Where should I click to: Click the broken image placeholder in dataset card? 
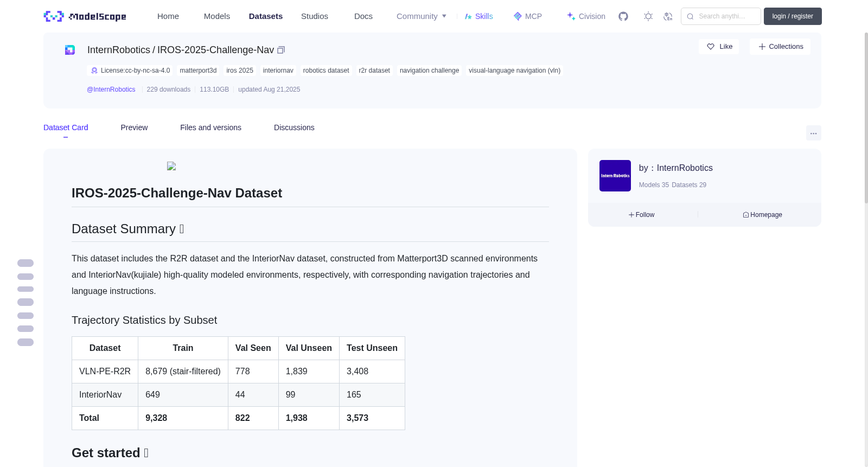171,166
